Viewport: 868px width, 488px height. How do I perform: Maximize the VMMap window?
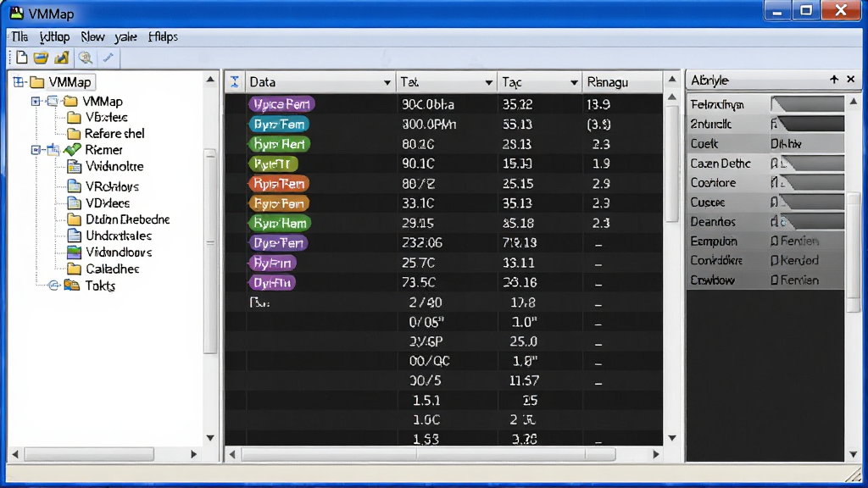pos(806,11)
